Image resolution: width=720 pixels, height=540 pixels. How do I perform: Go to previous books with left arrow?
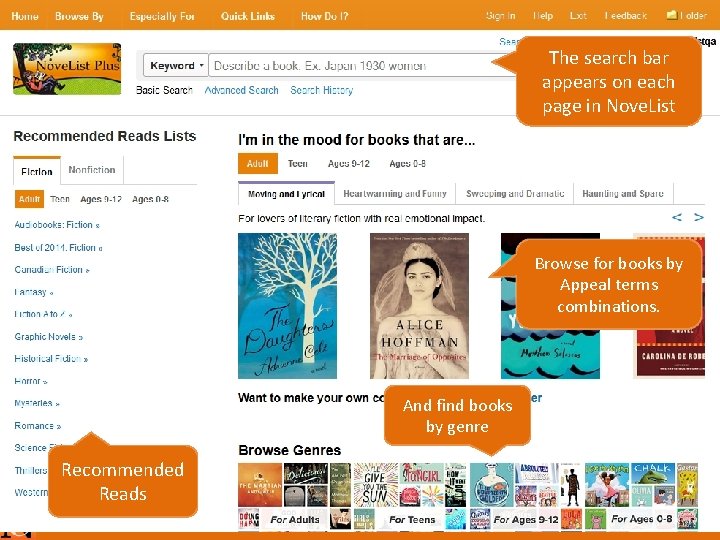tap(677, 217)
